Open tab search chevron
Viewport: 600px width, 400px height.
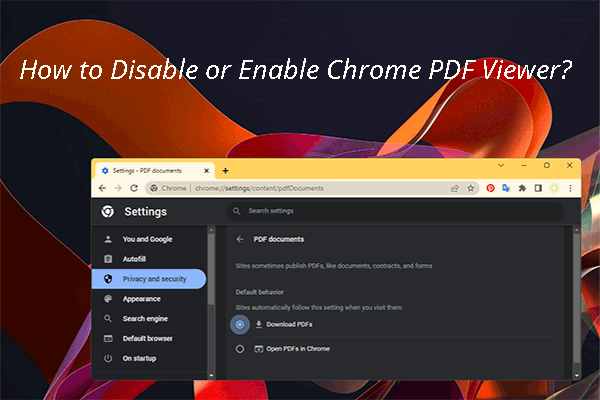click(501, 165)
